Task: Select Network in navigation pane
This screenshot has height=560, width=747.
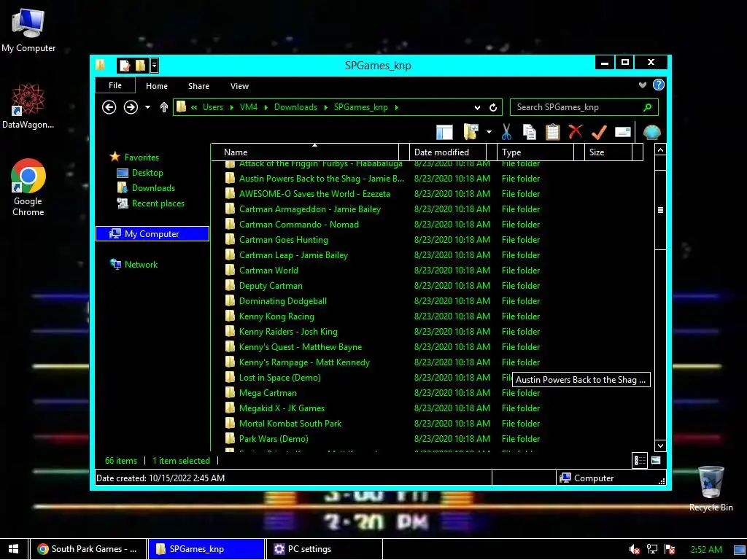Action: coord(141,265)
